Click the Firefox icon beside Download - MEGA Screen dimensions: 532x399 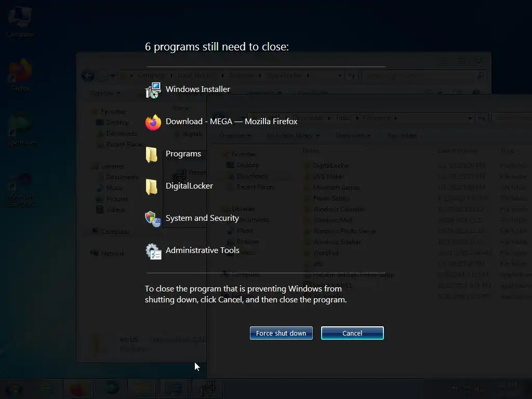point(153,122)
